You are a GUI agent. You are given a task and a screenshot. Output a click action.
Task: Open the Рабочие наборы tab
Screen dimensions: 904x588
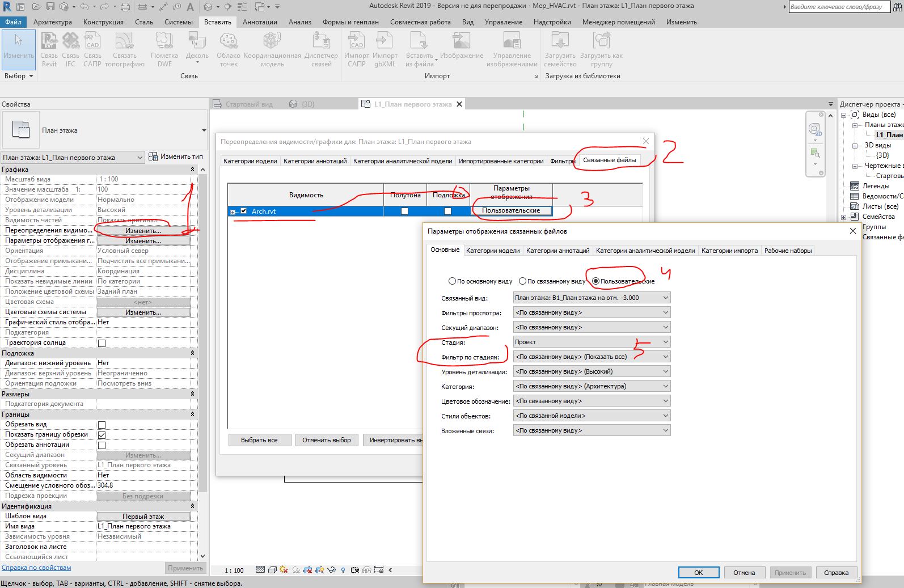[788, 251]
